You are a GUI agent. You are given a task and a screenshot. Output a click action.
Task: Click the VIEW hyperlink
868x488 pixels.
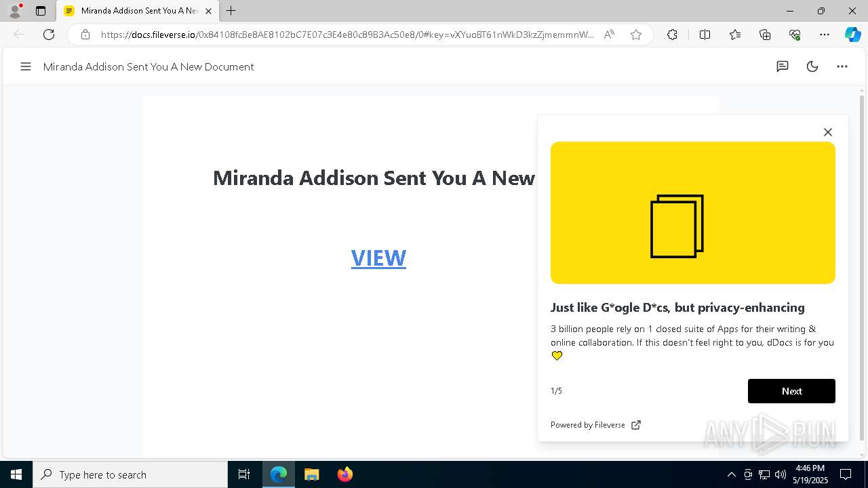coord(378,258)
